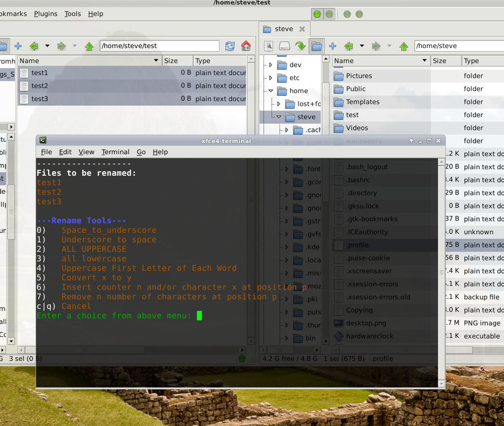Open the back history dropdown in the steve panel
The height and width of the screenshot is (426, 504).
362,46
